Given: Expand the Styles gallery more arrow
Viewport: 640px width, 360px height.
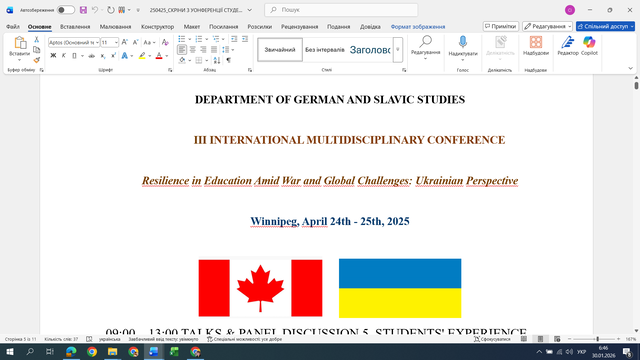Looking at the screenshot, I should 398,50.
